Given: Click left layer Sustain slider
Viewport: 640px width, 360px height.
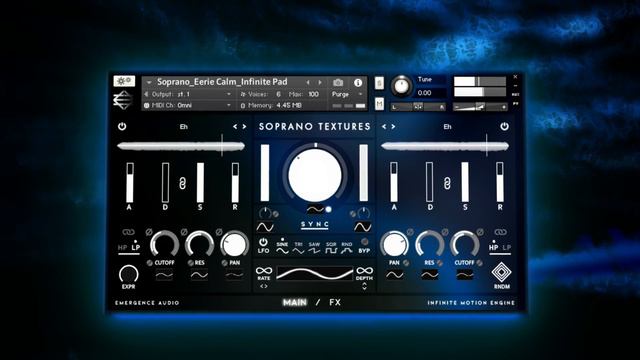Looking at the screenshot, I should tap(200, 182).
